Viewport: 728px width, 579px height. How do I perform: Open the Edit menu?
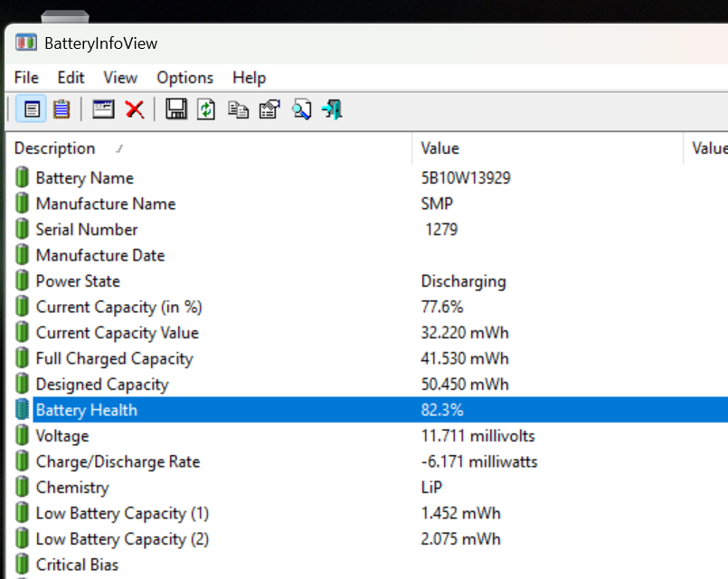pos(71,78)
